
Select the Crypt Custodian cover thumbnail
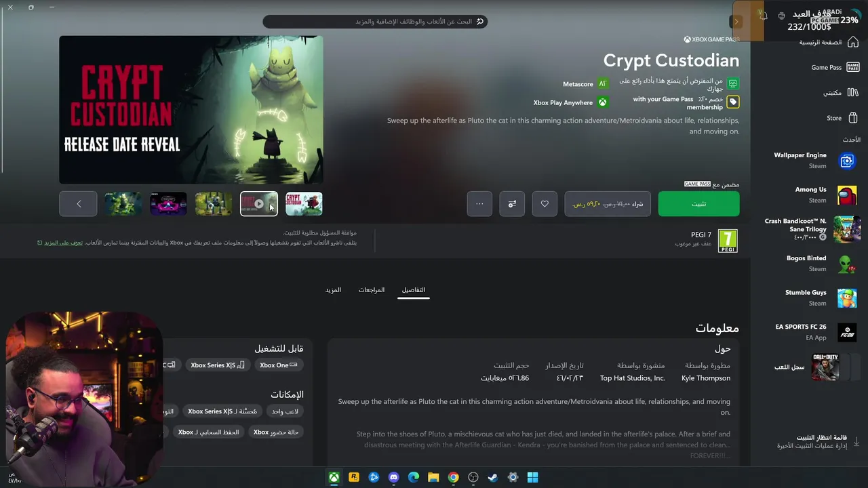click(x=304, y=204)
